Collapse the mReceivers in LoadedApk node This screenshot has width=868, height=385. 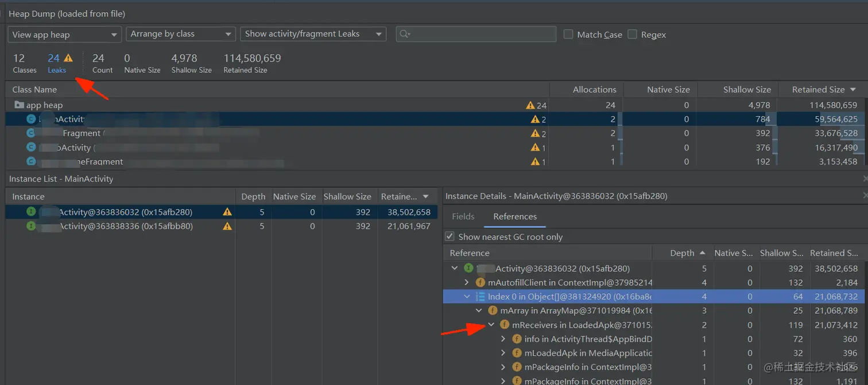(491, 325)
